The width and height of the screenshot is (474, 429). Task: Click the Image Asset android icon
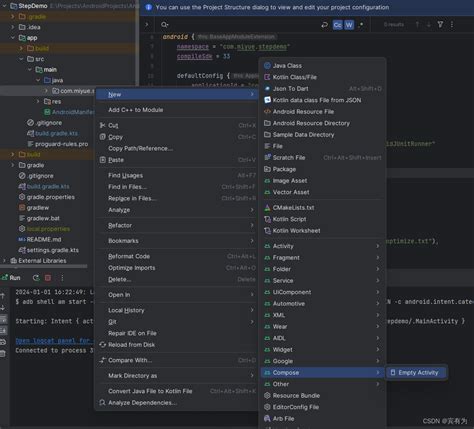click(x=267, y=181)
